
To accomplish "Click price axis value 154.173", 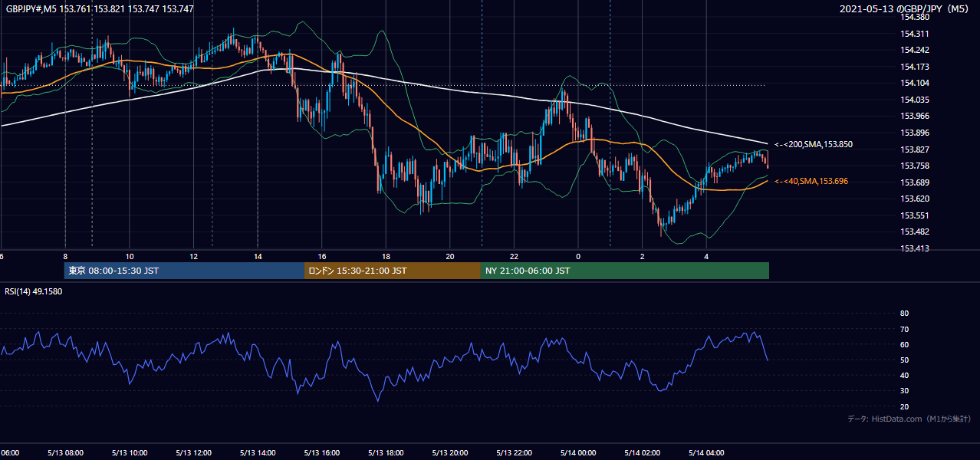I will click(x=915, y=67).
